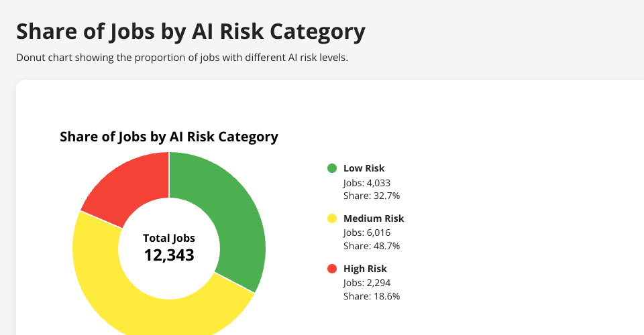
Task: Click the 12,343 total value
Action: coord(169,255)
